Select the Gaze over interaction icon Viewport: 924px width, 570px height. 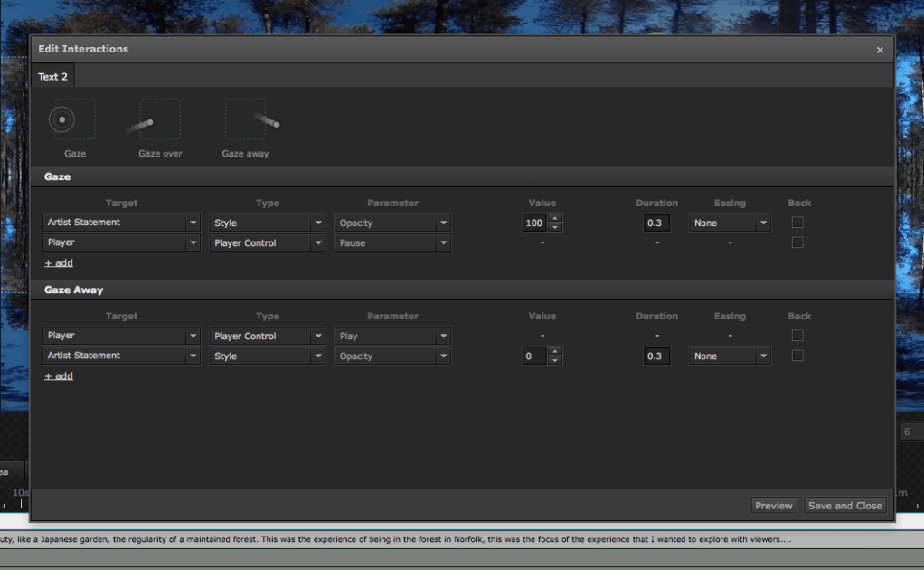point(160,120)
